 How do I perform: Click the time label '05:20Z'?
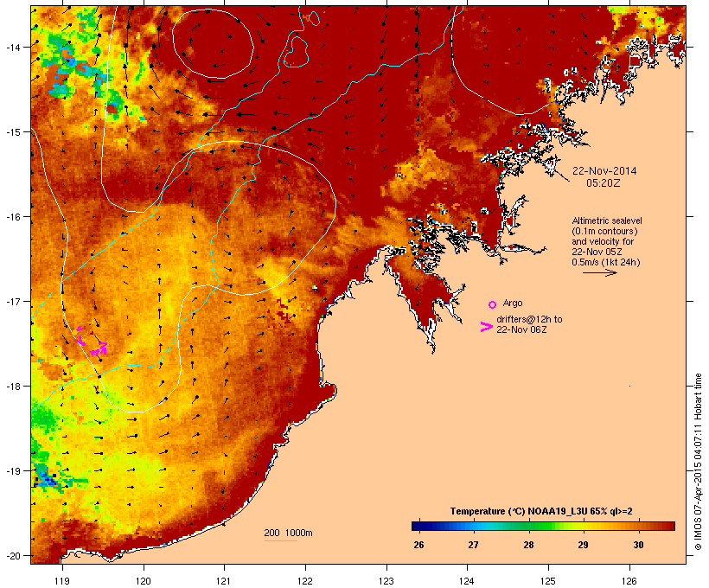604,183
